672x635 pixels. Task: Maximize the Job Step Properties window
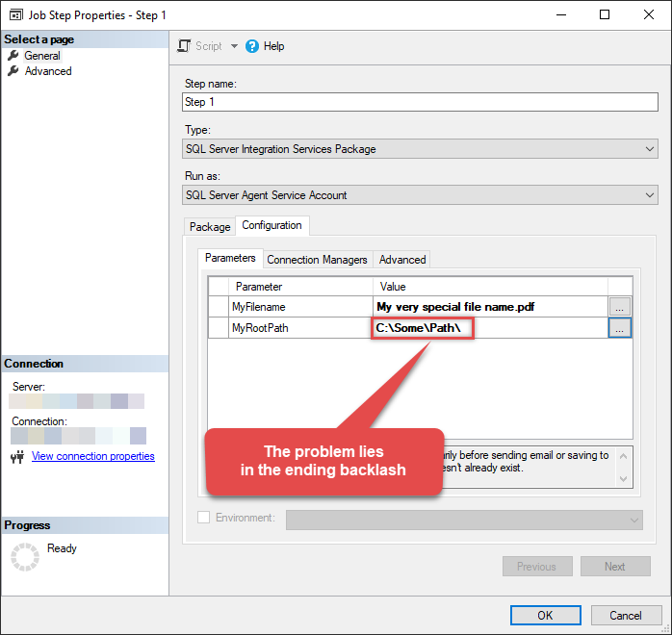pos(605,15)
